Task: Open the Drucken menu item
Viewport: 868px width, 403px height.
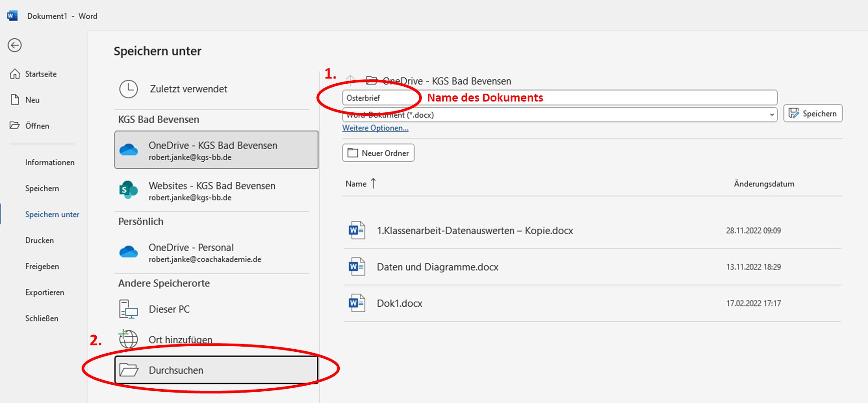Action: click(x=39, y=240)
